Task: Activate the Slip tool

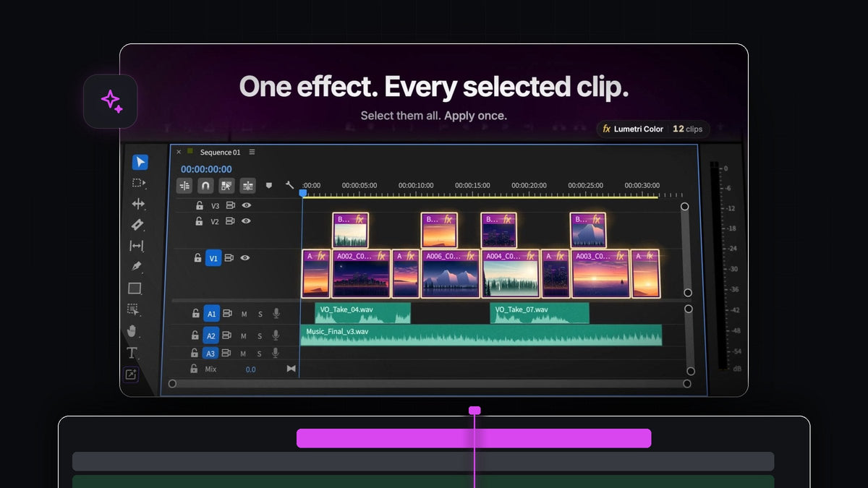Action: click(137, 246)
